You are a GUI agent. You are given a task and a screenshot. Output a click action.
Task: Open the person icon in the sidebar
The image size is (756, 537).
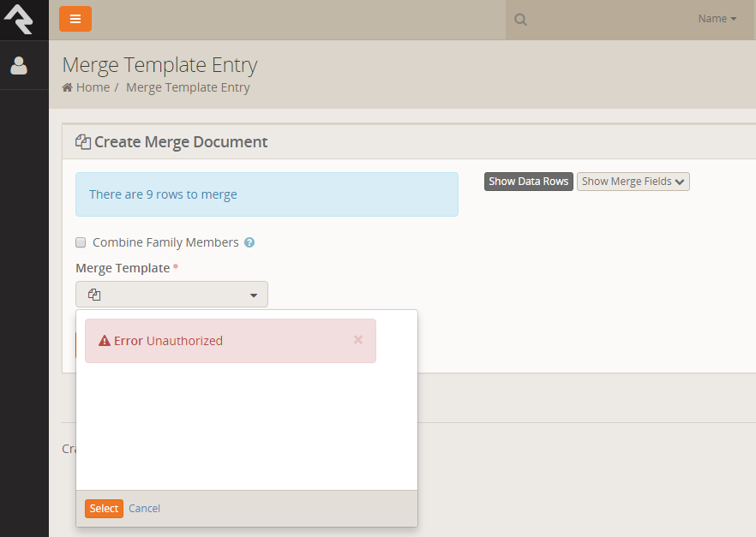[19, 66]
